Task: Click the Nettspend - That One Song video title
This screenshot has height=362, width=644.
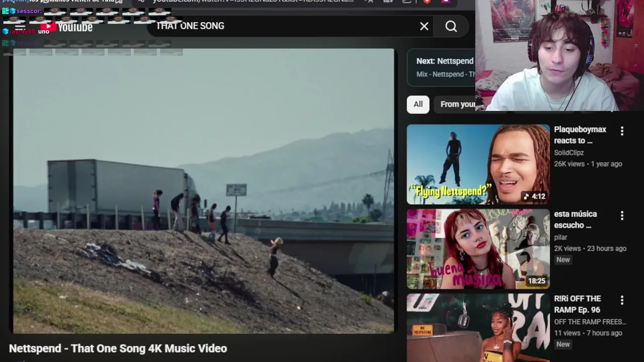Action: [x=118, y=348]
